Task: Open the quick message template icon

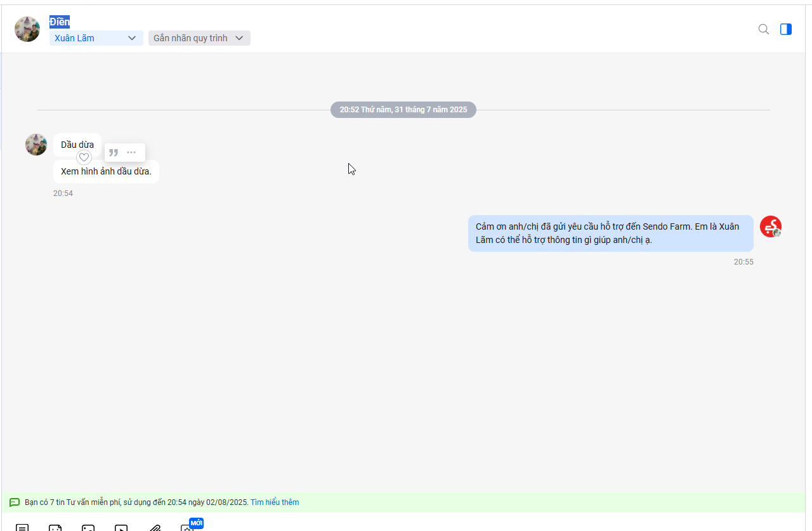Action: click(22, 528)
